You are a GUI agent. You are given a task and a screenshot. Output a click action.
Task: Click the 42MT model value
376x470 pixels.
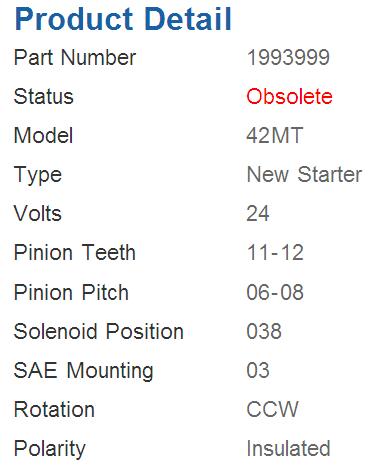[x=275, y=136]
